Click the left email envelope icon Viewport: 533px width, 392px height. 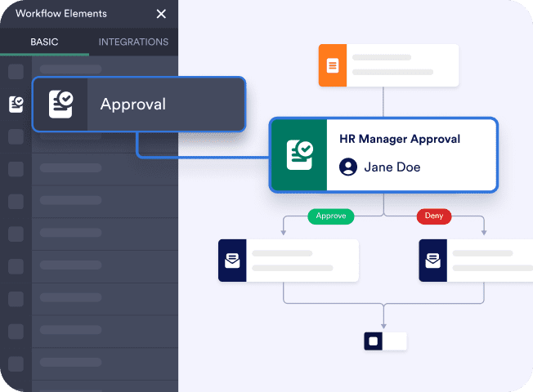coord(232,261)
